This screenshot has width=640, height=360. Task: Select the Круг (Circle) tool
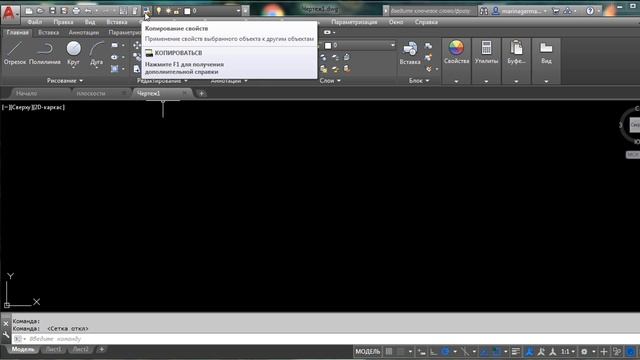(x=73, y=53)
